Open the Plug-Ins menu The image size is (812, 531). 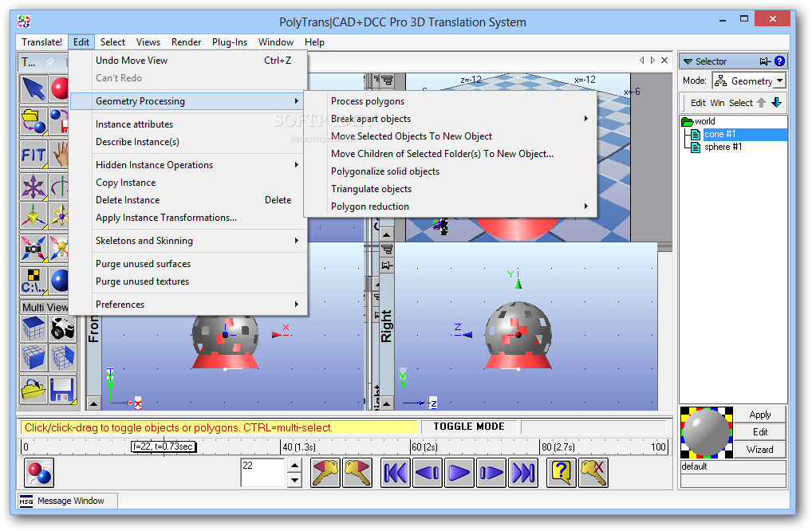[x=230, y=42]
